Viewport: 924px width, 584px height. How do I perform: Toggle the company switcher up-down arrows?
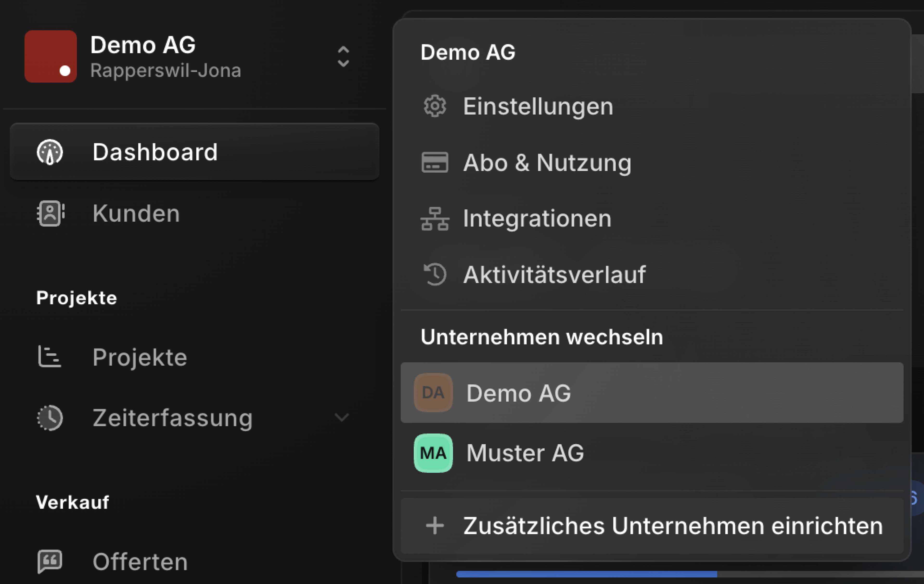[343, 57]
